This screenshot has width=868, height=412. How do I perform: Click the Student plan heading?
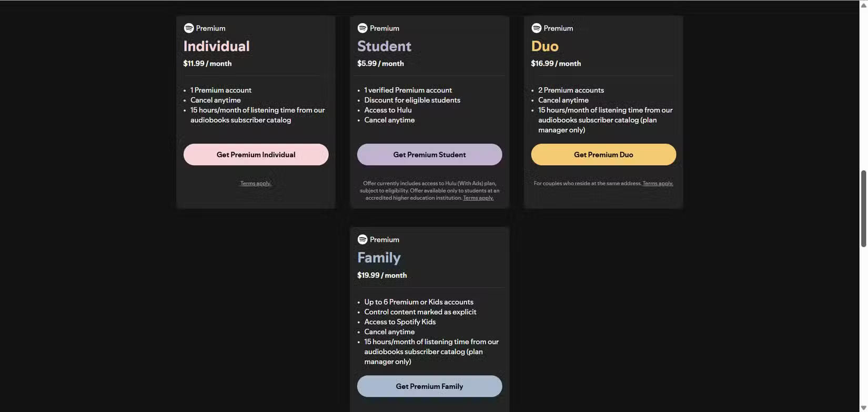point(384,46)
